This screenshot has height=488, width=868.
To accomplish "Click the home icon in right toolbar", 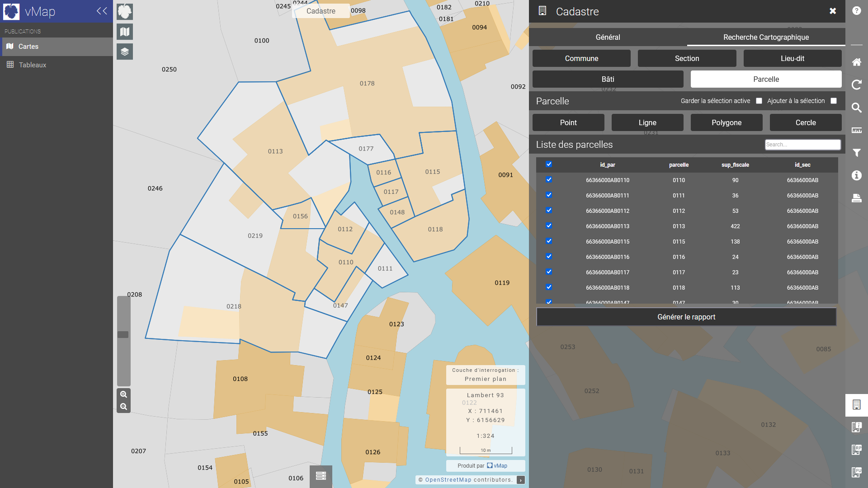I will click(856, 62).
